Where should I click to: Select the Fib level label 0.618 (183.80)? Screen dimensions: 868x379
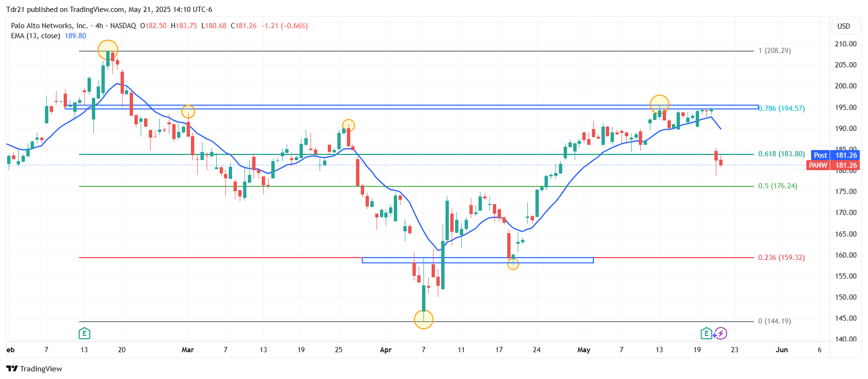[781, 154]
